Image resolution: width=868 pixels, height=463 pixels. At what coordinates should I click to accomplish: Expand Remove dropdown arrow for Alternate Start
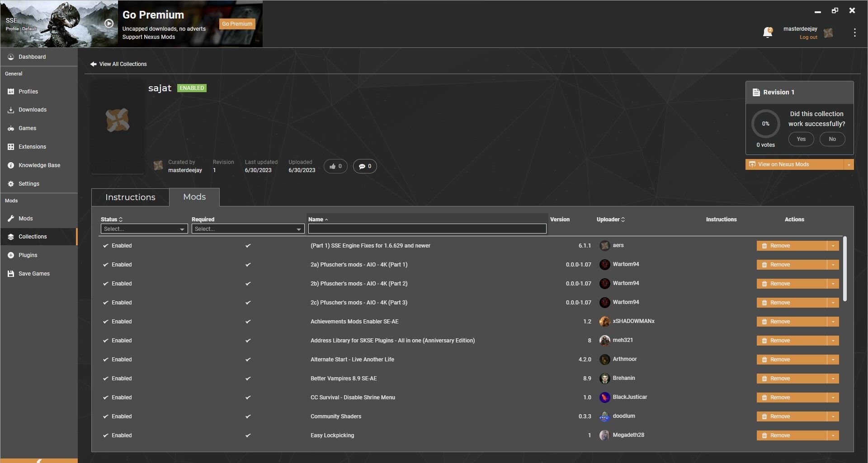coord(833,360)
